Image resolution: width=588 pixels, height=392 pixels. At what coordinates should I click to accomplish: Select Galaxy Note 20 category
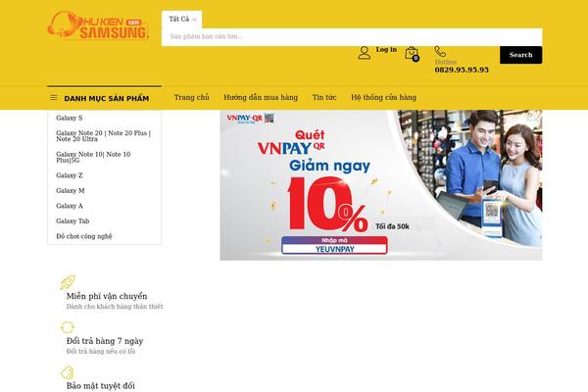click(x=104, y=136)
